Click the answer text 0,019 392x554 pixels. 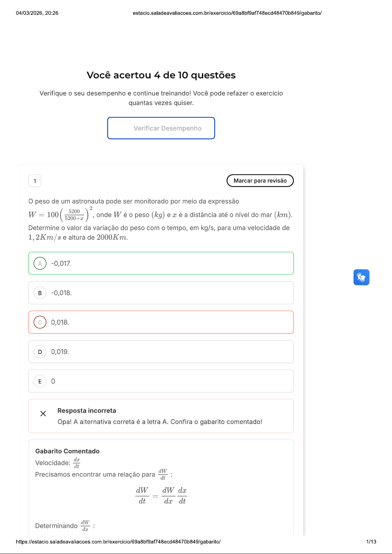(x=60, y=352)
